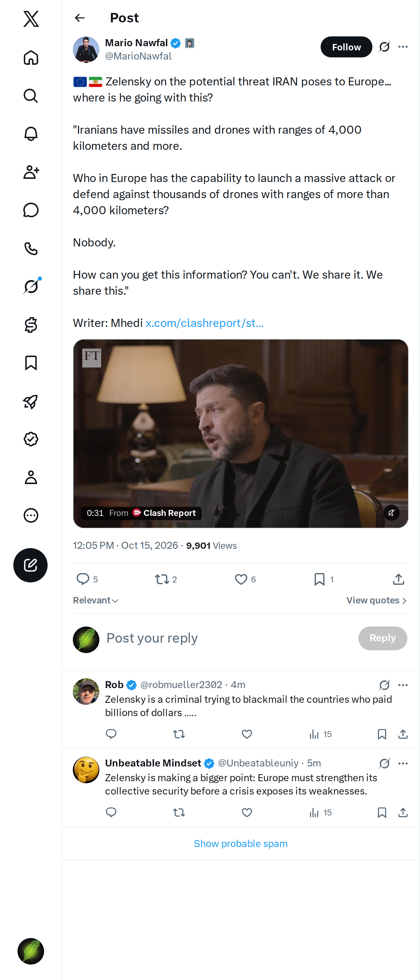Open more options on Rob's reply
The image size is (420, 980).
(x=403, y=685)
